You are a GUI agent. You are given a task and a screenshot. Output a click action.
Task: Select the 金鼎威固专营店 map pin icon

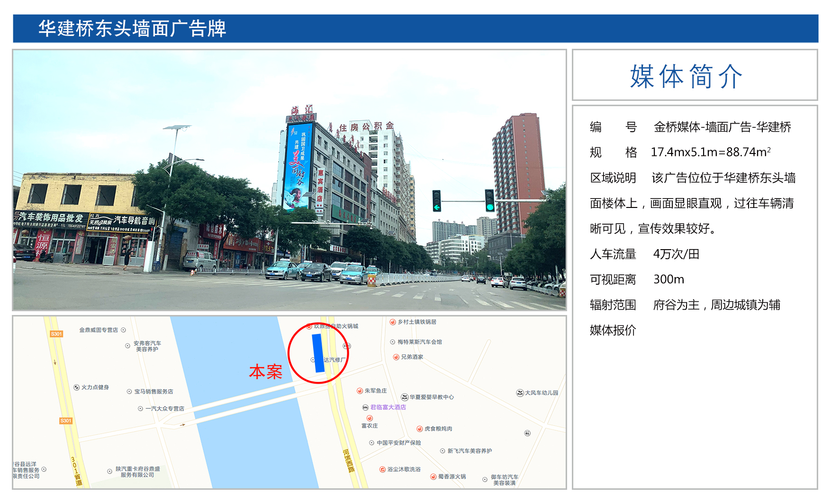click(123, 330)
